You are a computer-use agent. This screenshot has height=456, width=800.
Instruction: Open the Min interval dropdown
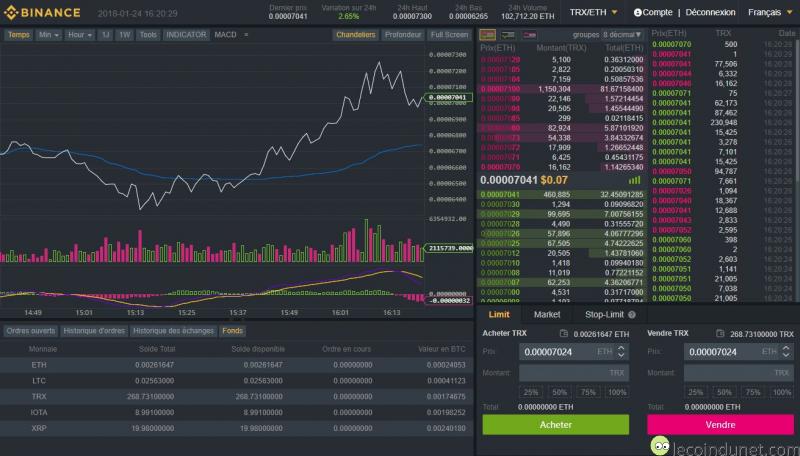[x=48, y=35]
